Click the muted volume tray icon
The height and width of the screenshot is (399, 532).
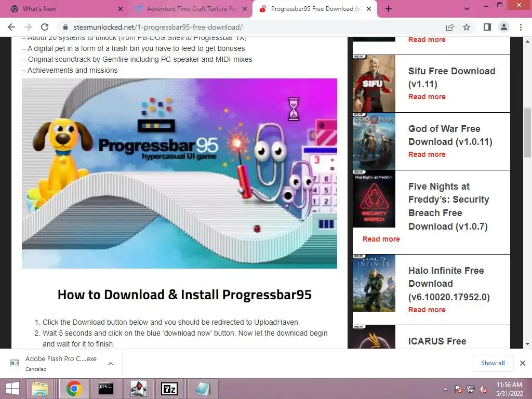point(483,389)
